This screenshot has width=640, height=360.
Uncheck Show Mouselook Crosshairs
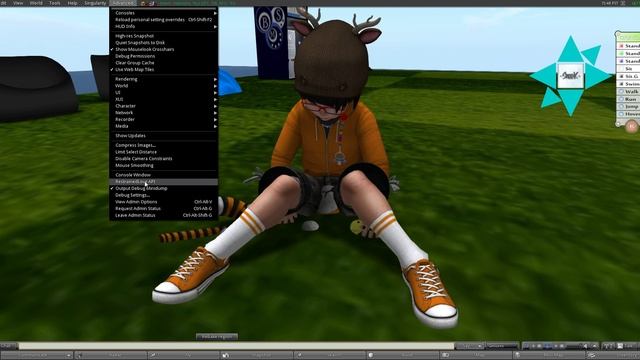163,49
